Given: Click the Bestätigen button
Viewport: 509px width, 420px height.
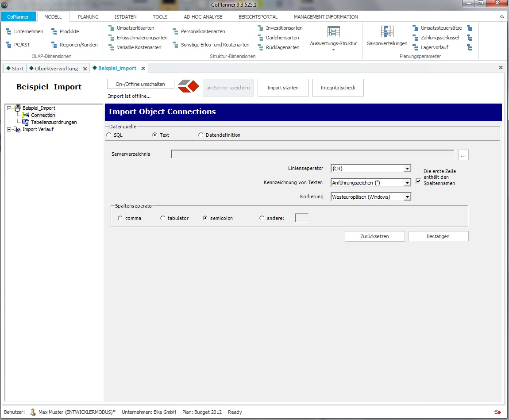Looking at the screenshot, I should [438, 236].
